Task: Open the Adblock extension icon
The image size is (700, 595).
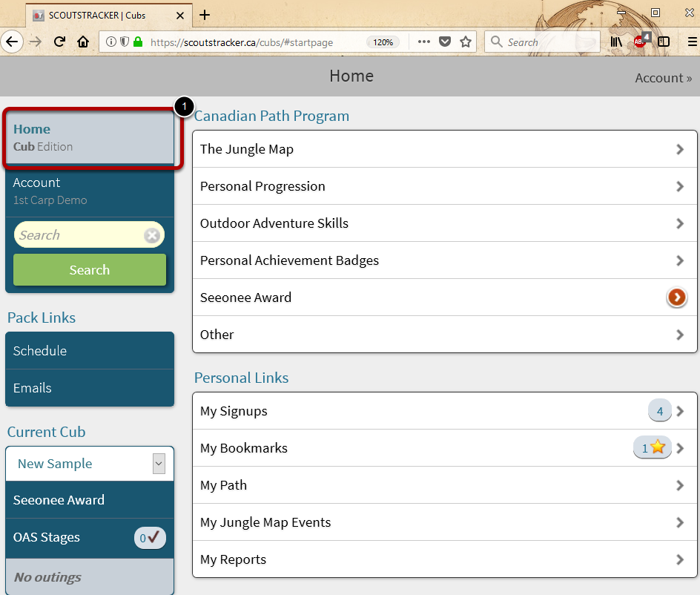Action: click(x=641, y=41)
